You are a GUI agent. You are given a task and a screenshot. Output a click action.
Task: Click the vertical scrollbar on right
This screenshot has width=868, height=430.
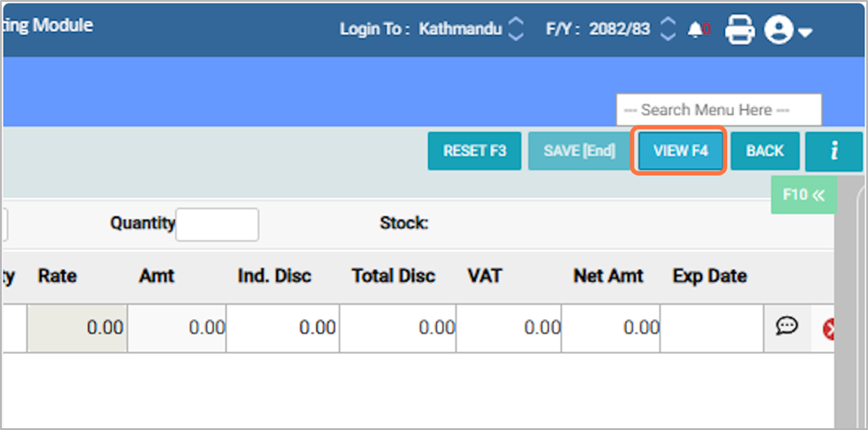(x=851, y=301)
